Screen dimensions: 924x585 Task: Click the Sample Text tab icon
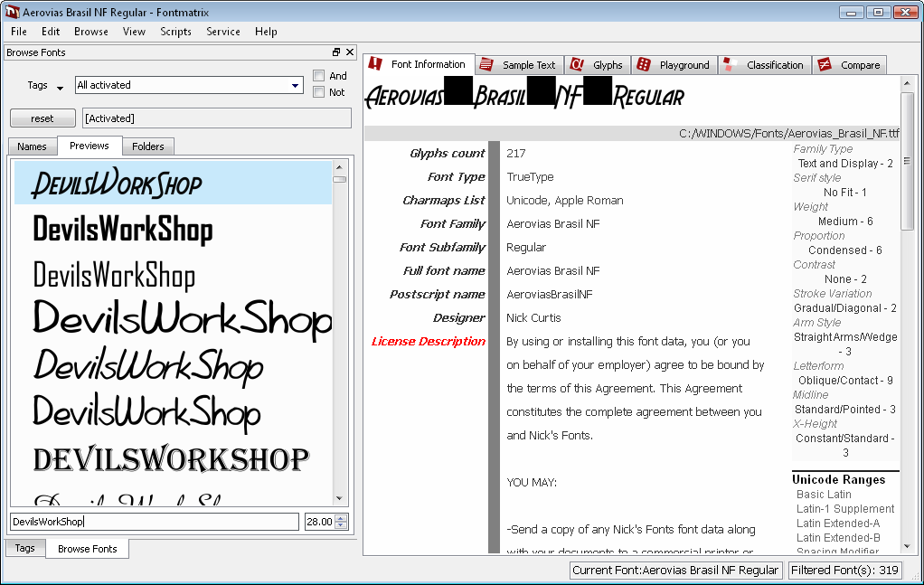tap(486, 65)
